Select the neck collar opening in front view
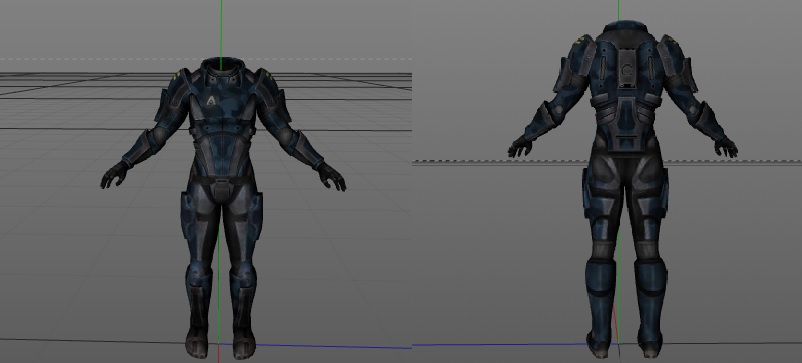The image size is (802, 363). (x=221, y=65)
